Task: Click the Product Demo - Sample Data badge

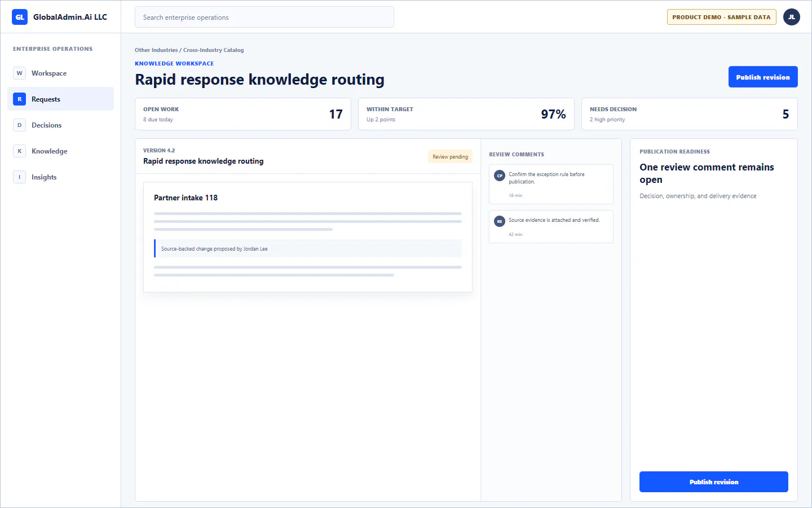Action: [x=722, y=17]
